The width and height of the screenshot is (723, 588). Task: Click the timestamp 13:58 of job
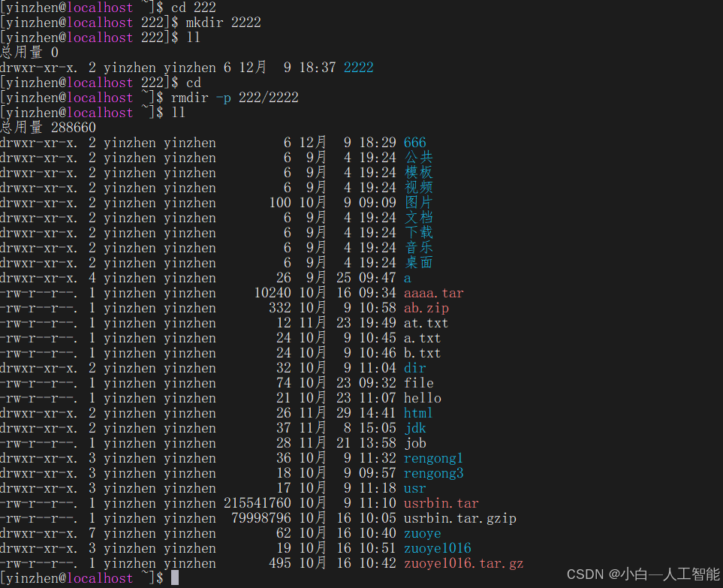click(x=377, y=443)
